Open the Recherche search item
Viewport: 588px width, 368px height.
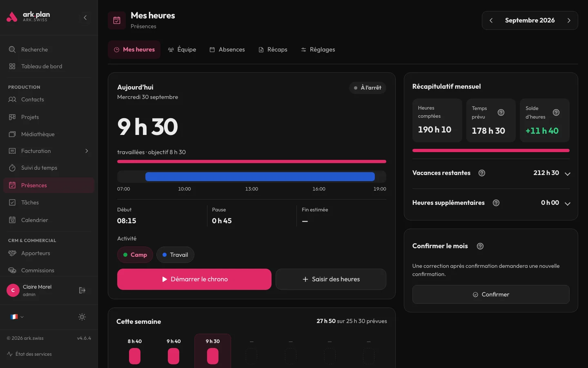tap(49, 49)
